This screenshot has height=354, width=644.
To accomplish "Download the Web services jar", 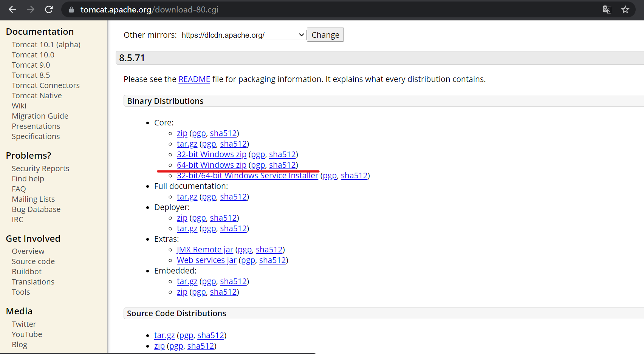I will 207,260.
